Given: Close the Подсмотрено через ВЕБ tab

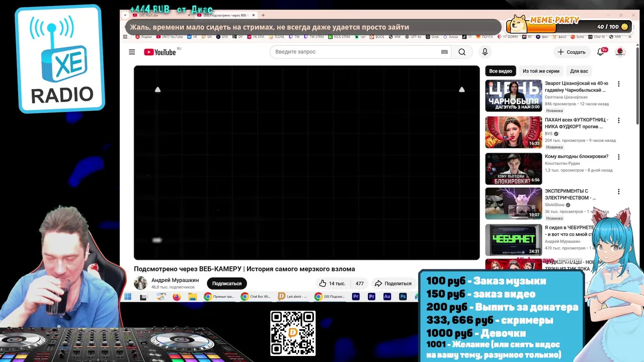Looking at the screenshot, I should pos(253,15).
